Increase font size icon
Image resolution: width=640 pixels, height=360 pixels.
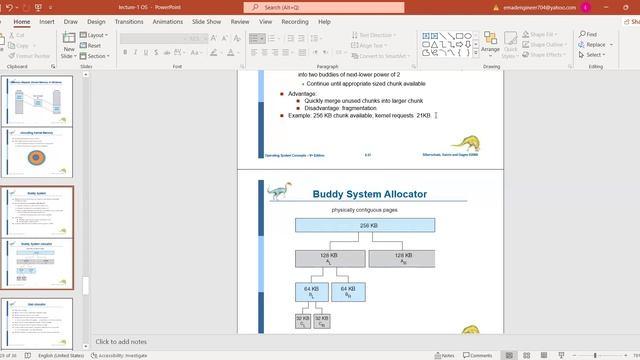[213, 38]
